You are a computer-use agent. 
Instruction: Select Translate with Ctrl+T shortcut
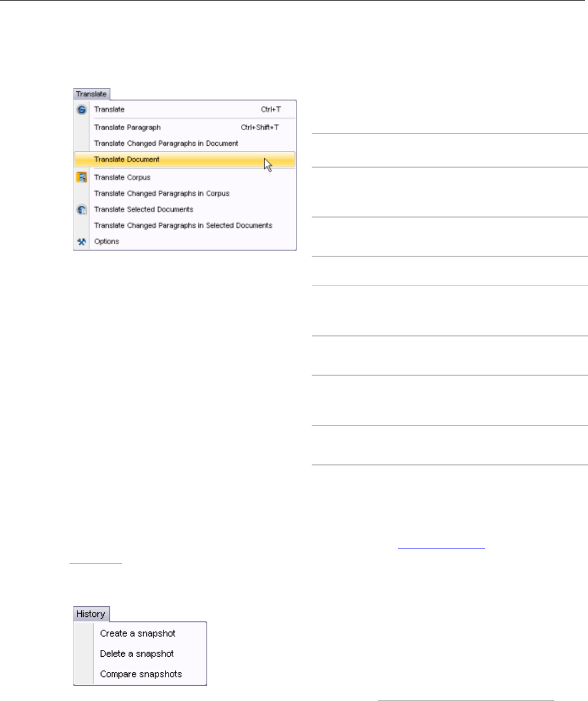[185, 109]
